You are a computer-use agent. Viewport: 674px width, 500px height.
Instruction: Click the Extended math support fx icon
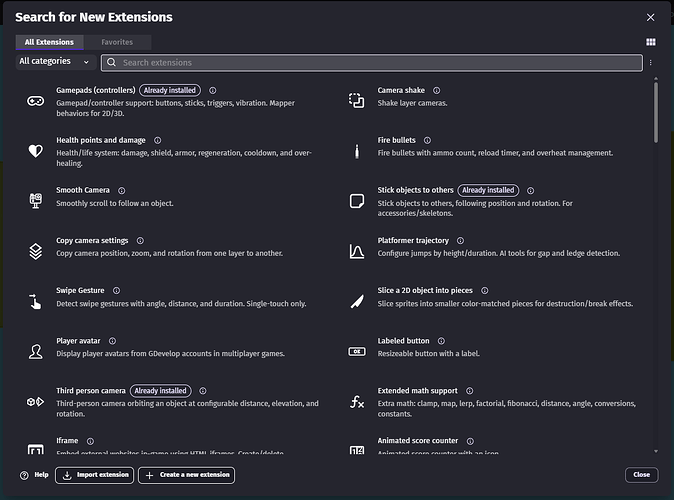point(356,401)
